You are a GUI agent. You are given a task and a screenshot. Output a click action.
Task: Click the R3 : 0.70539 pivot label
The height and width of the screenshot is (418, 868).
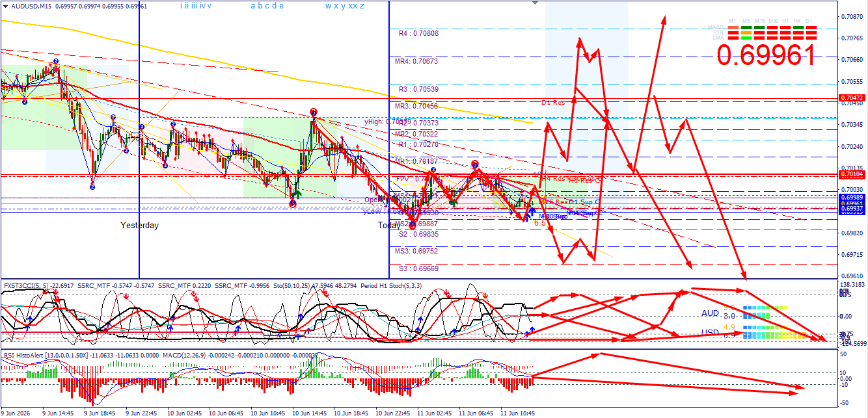418,89
